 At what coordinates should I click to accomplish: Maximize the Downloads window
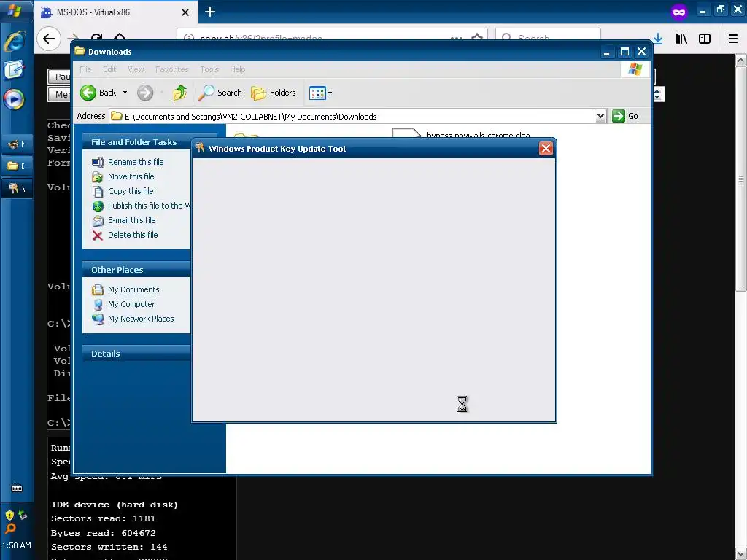624,52
